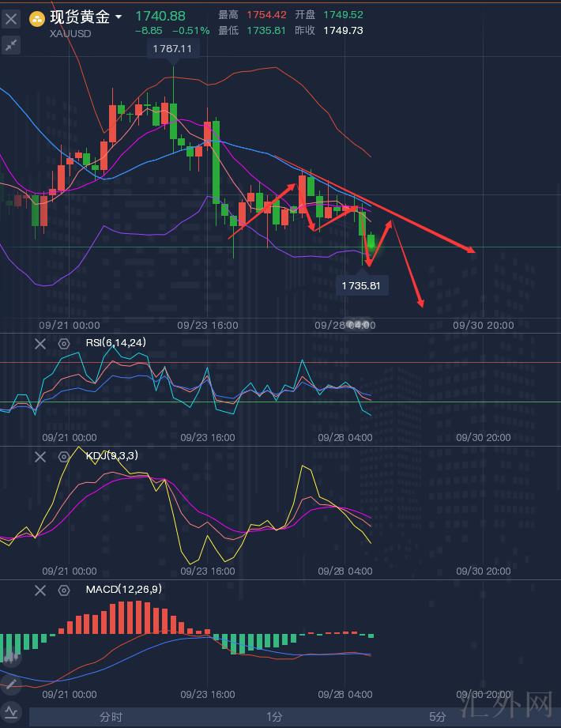561x728 pixels.
Task: Tap main chart date 09/30 20:00
Action: coord(483,326)
